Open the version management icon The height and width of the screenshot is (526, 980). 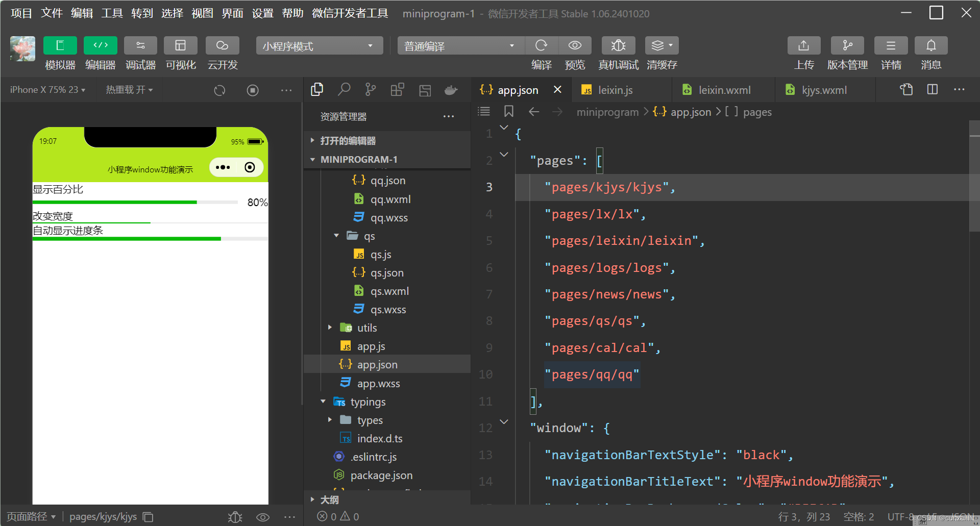[x=847, y=45]
